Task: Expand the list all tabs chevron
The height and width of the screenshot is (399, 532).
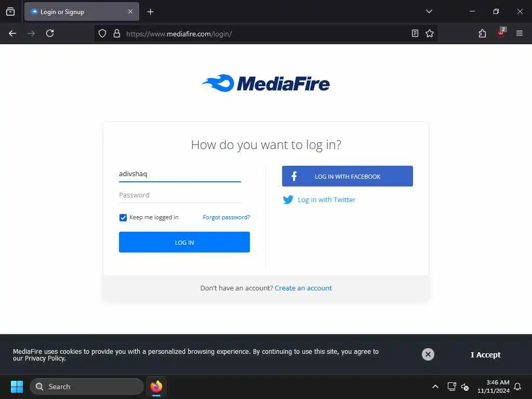Action: (x=429, y=11)
